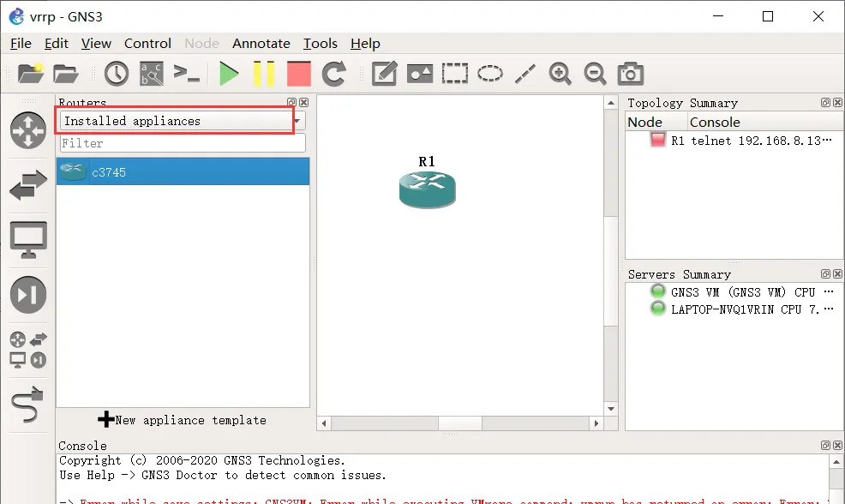
Task: Click New appliance template button
Action: click(183, 420)
